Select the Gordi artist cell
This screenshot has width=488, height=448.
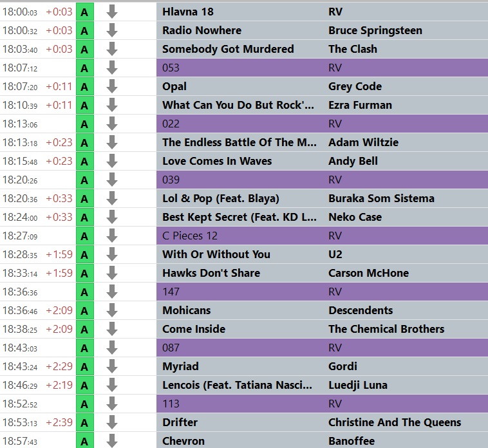[343, 366]
